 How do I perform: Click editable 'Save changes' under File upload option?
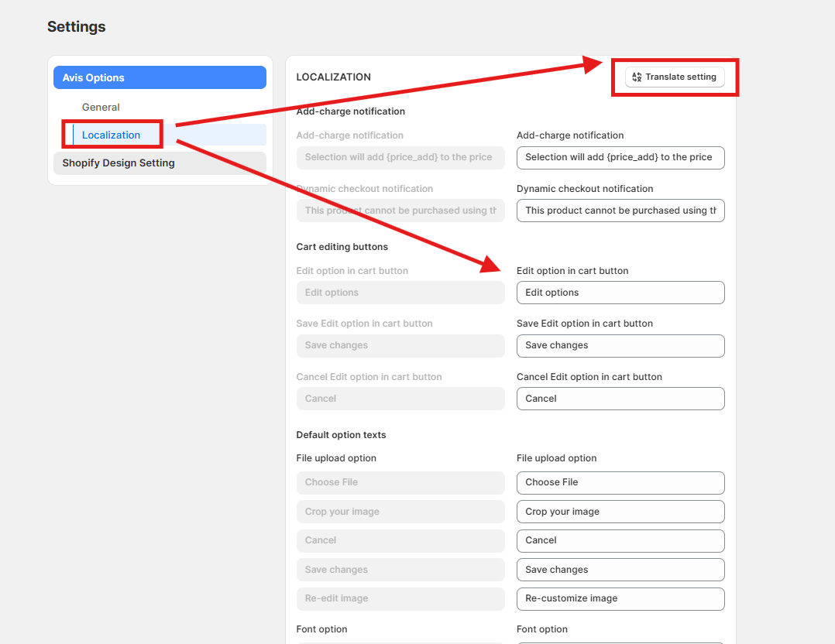(620, 570)
